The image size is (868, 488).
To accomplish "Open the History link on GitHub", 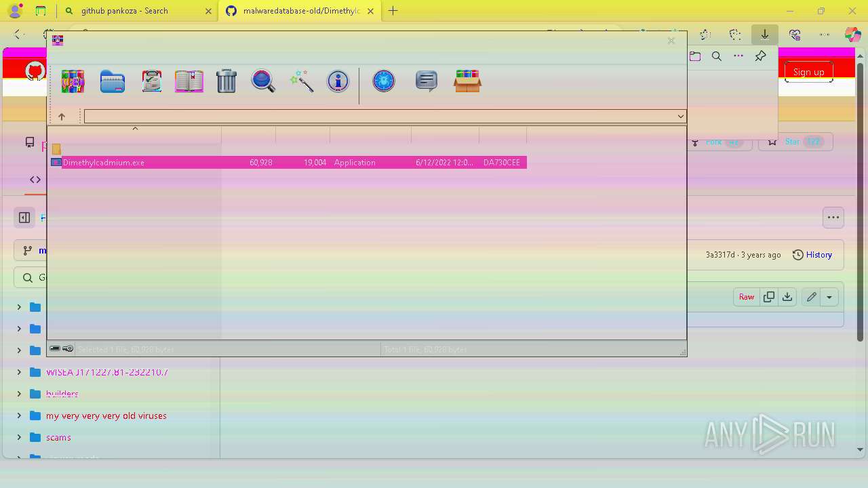I will pos(812,255).
